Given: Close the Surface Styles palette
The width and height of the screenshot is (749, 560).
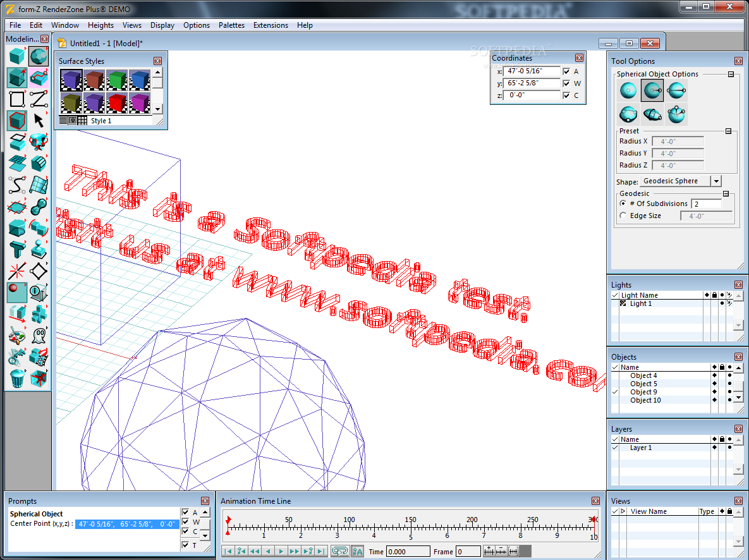Looking at the screenshot, I should pos(157,61).
